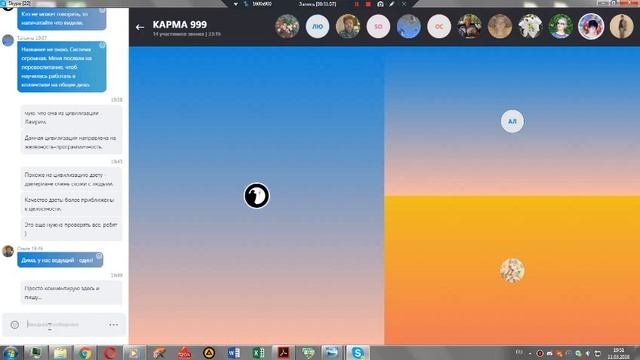Click the message 'Дима, у нас ведущий - один!'
The width and height of the screenshot is (640, 360).
60,260
